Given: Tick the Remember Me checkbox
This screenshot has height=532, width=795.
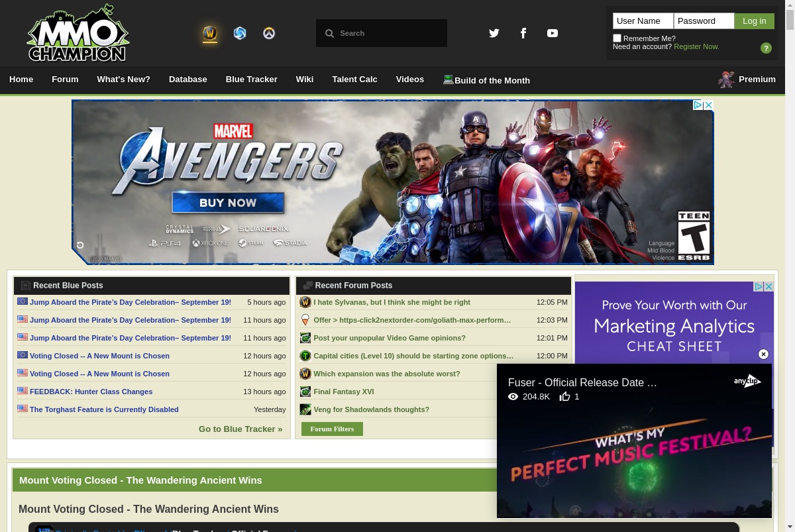Looking at the screenshot, I should pyautogui.click(x=617, y=38).
